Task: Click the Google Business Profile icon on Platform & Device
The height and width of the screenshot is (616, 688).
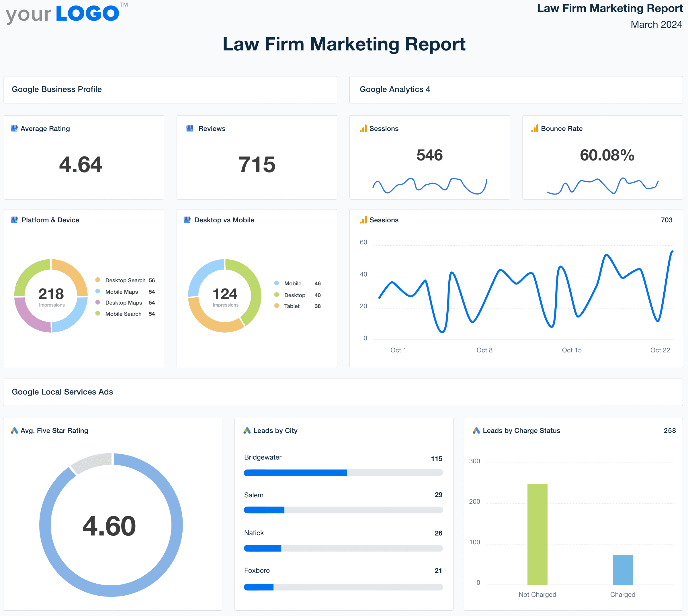Action: [x=14, y=220]
